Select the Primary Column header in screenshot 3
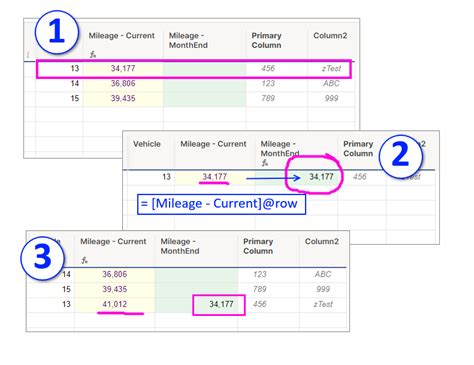Image resolution: width=474 pixels, height=365 pixels. pyautogui.click(x=258, y=246)
